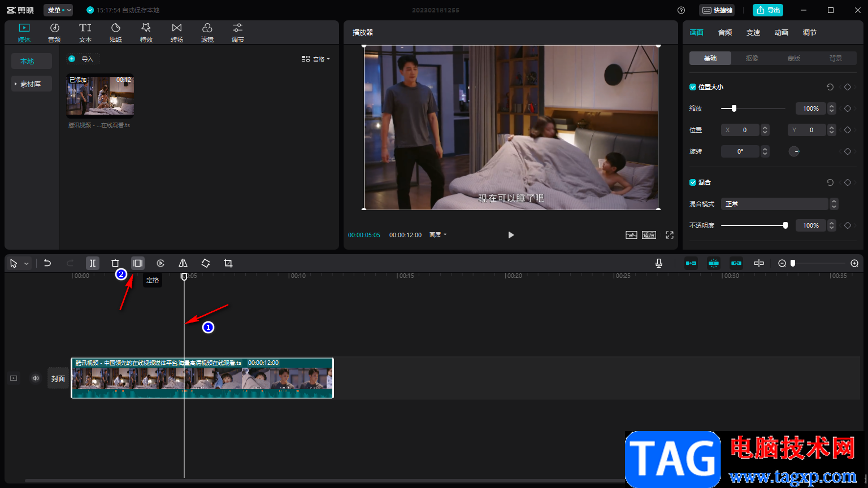
Task: Open the 画质 quality dropdown
Action: [x=438, y=235]
